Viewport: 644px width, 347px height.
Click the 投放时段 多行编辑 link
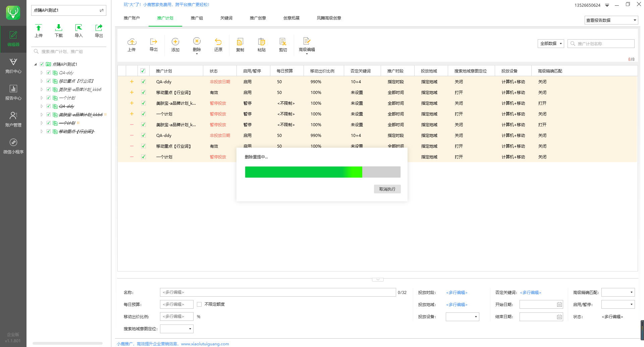coord(457,292)
